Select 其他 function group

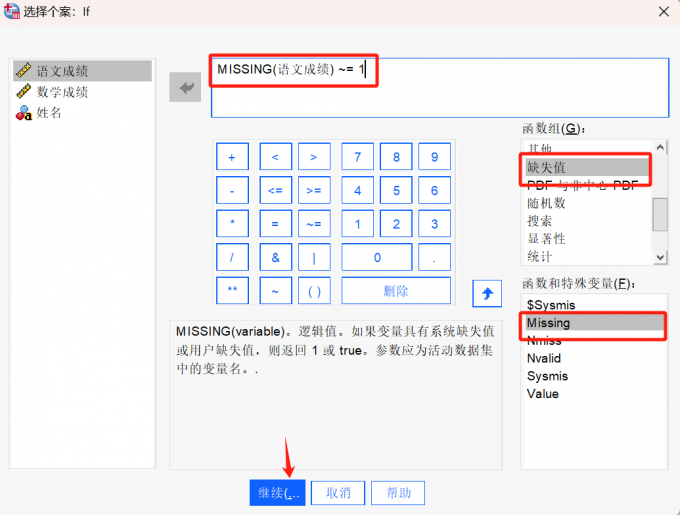[588, 148]
